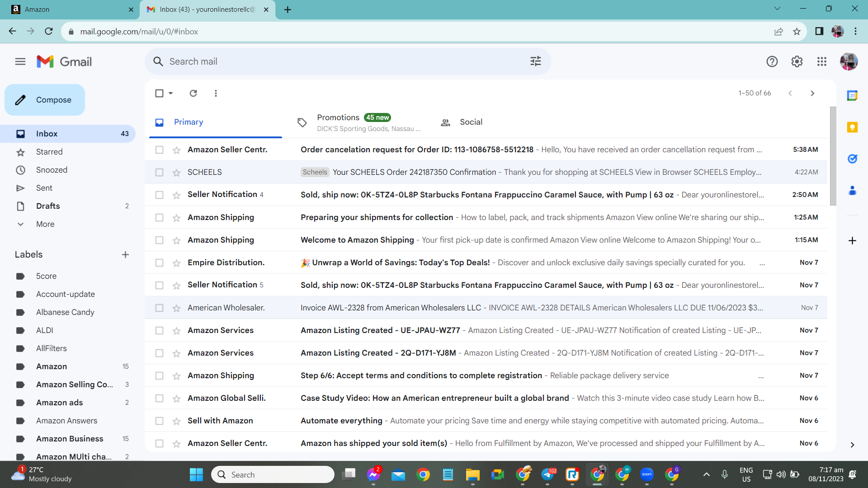
Task: Open File Explorer from the taskbar
Action: [473, 474]
